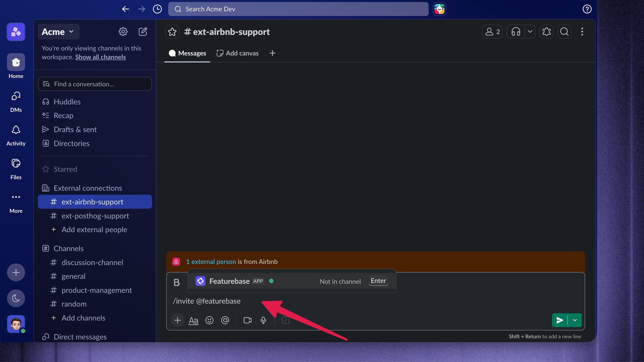Toggle the moon do-not-disturb button
This screenshot has width=644, height=362.
click(16, 298)
